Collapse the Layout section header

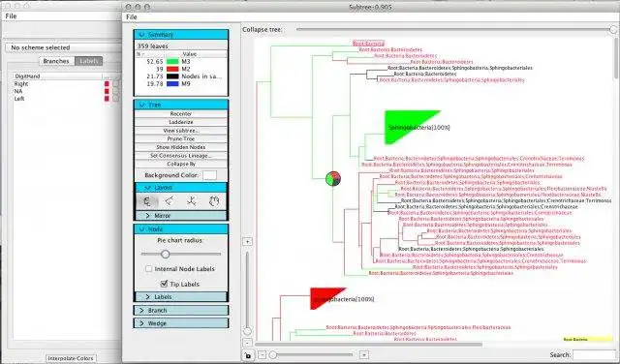[181, 188]
